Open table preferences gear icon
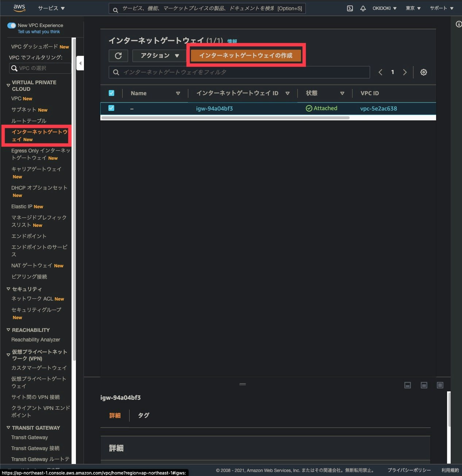Viewport: 462px width, 476px height. tap(423, 72)
